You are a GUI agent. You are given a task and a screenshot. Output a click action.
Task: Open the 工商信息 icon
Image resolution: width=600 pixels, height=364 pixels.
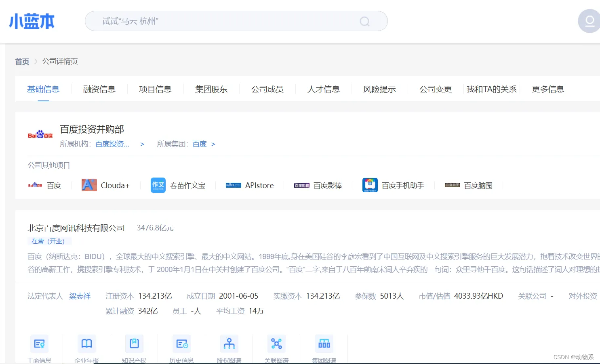[x=39, y=344]
